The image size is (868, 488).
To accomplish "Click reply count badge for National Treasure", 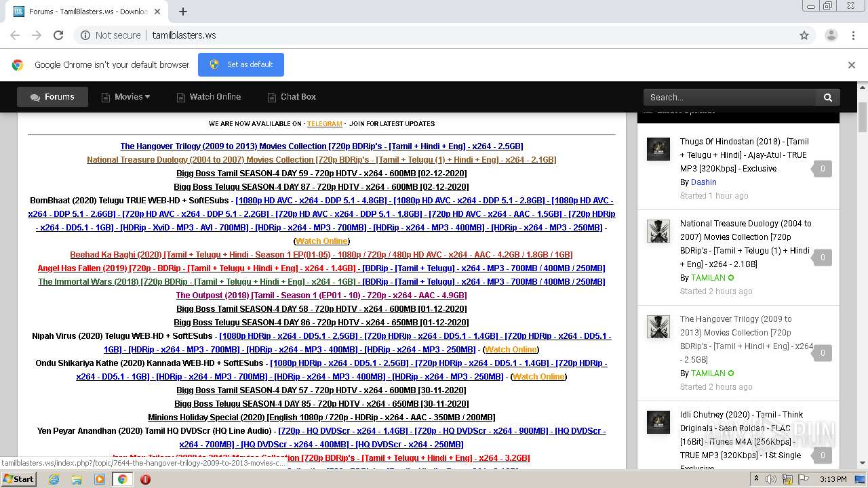I will [x=823, y=258].
